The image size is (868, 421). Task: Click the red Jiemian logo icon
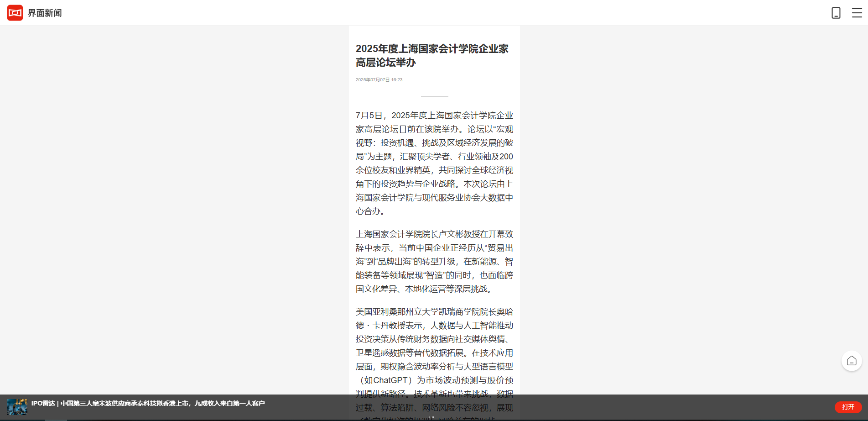click(x=15, y=13)
